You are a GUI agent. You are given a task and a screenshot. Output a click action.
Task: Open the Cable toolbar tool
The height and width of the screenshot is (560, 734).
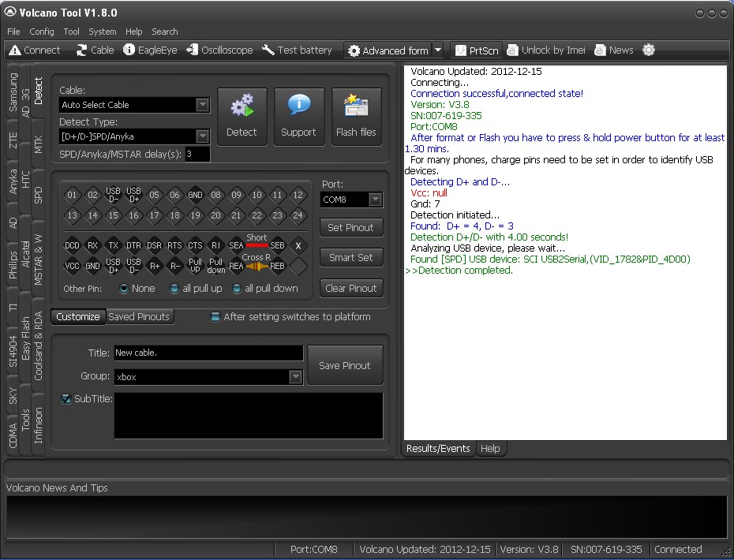(x=95, y=50)
